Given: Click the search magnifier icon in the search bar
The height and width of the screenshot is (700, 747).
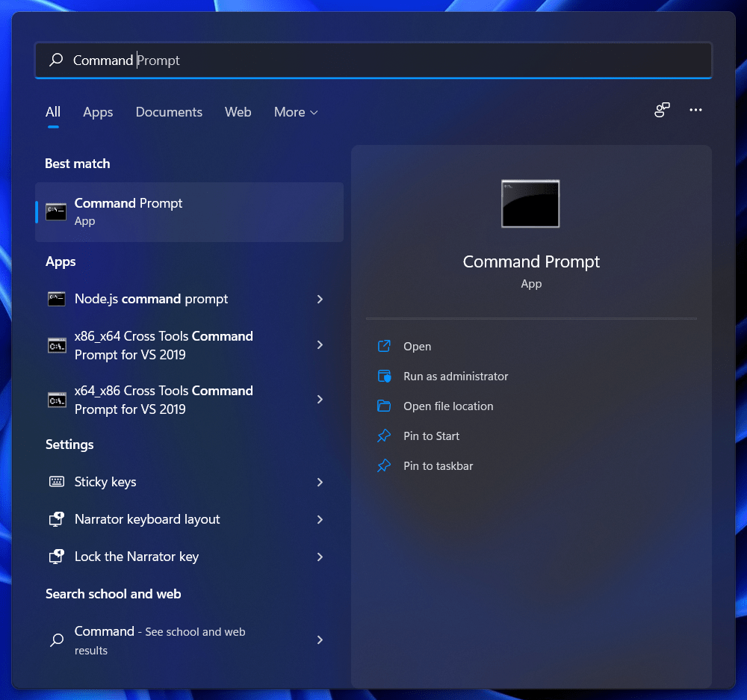Looking at the screenshot, I should point(55,60).
